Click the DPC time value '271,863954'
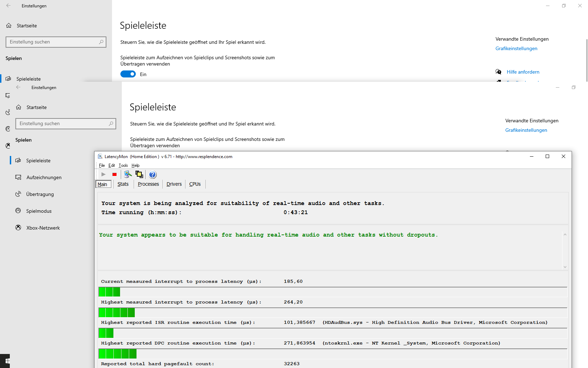The image size is (588, 368). point(300,343)
